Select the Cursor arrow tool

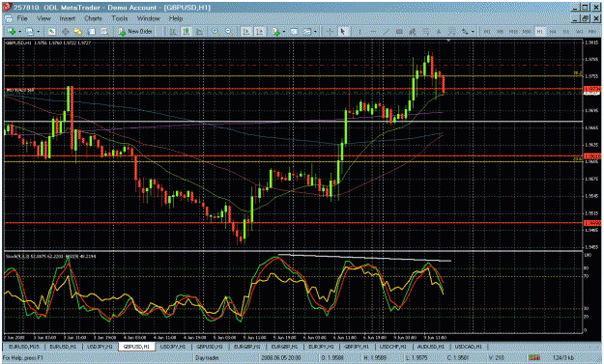[x=342, y=32]
